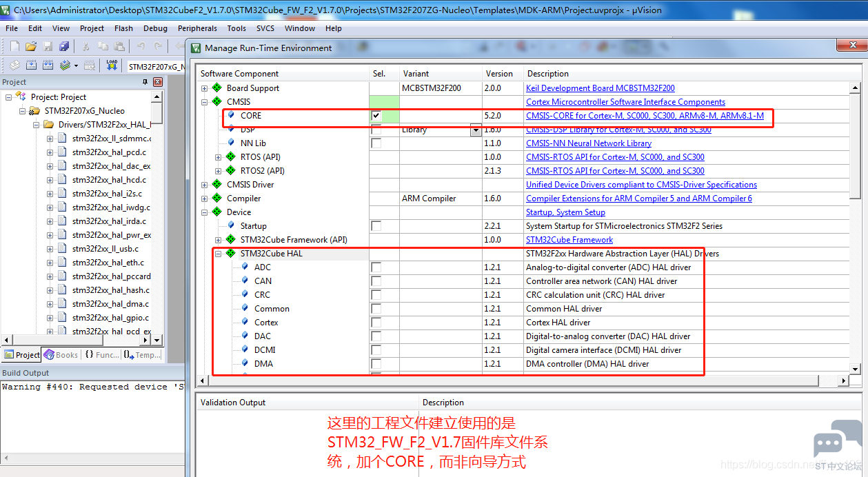Click the Stop Build icon
868x477 pixels.
click(90, 65)
